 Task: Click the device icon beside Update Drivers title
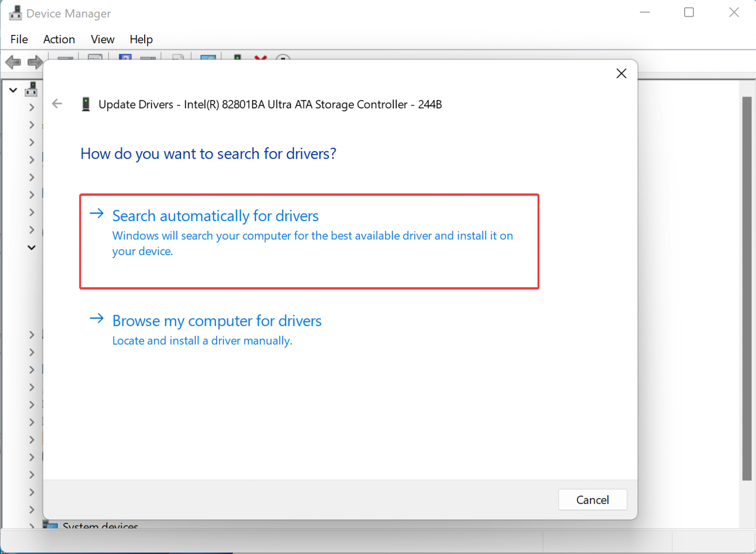click(86, 104)
